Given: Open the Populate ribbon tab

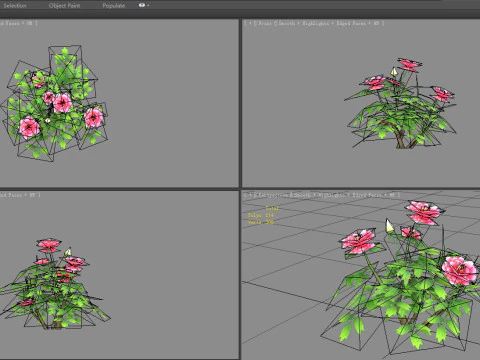Looking at the screenshot, I should 113,5.
